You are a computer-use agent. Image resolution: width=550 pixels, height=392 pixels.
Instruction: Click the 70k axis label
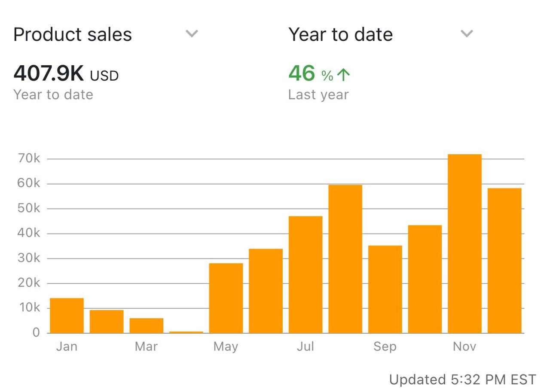point(30,159)
